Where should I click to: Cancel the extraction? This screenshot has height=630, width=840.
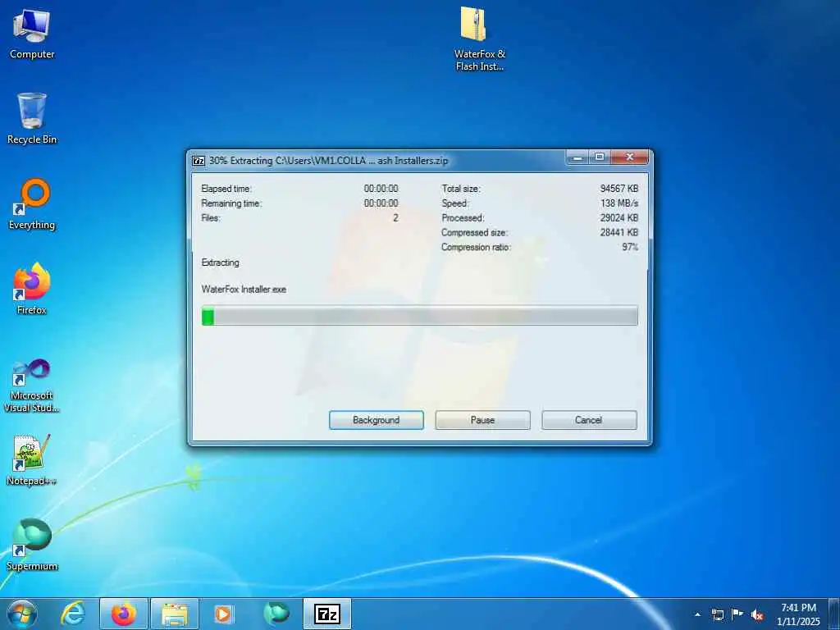point(589,420)
